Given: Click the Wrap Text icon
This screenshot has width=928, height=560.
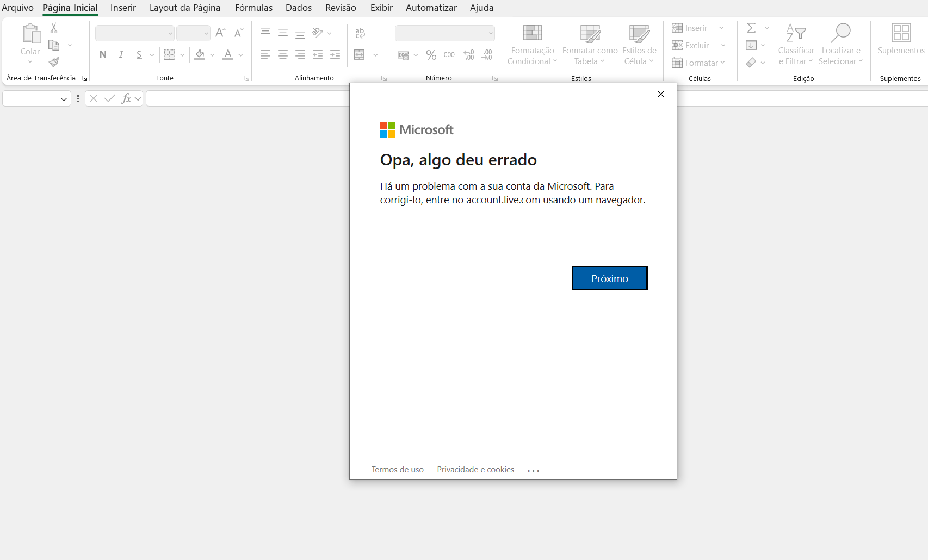Looking at the screenshot, I should coord(360,33).
